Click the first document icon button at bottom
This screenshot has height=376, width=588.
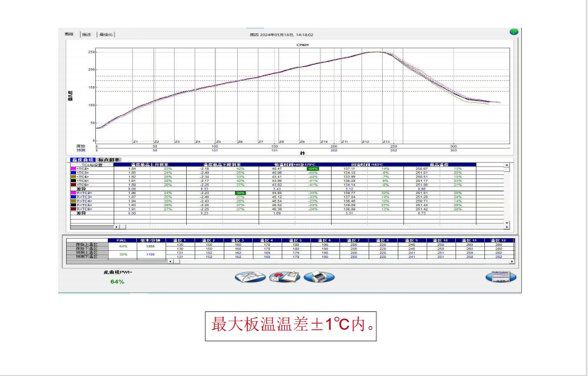[250, 276]
